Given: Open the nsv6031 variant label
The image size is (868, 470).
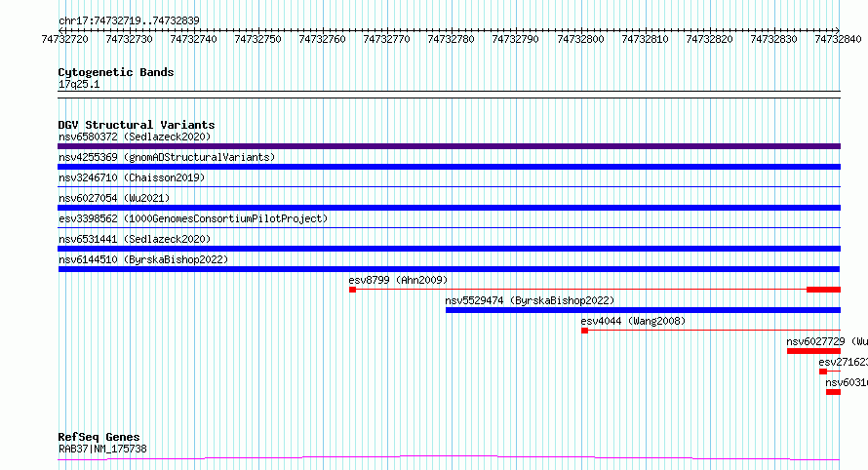Looking at the screenshot, I should (x=847, y=382).
